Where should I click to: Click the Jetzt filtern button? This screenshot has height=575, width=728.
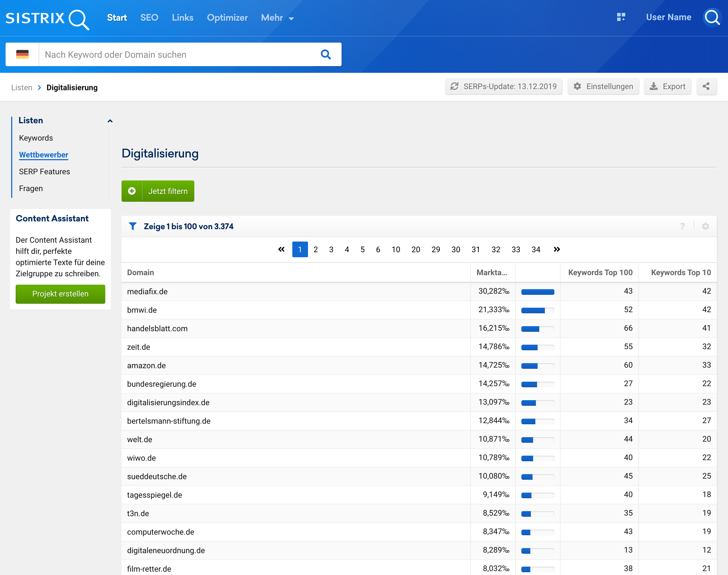coord(158,191)
